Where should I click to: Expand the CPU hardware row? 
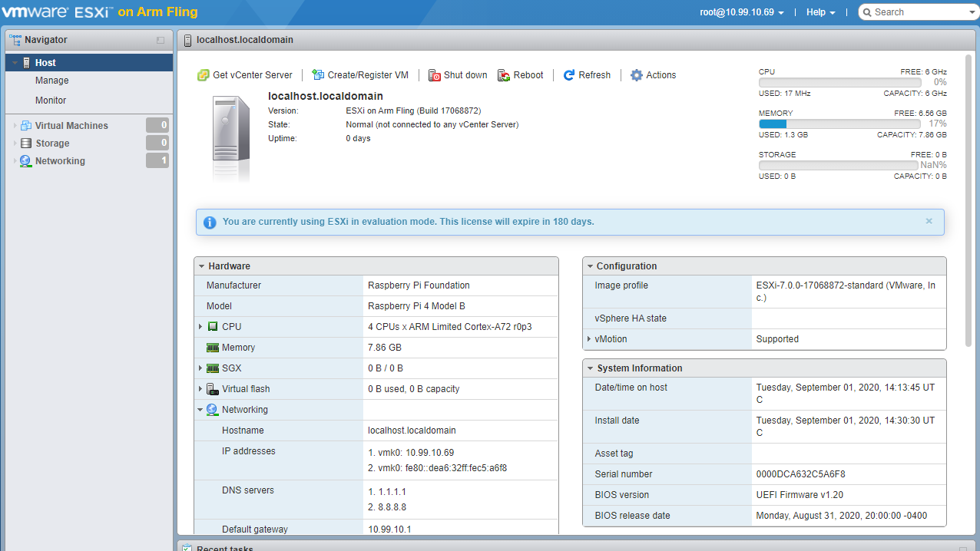click(x=201, y=327)
